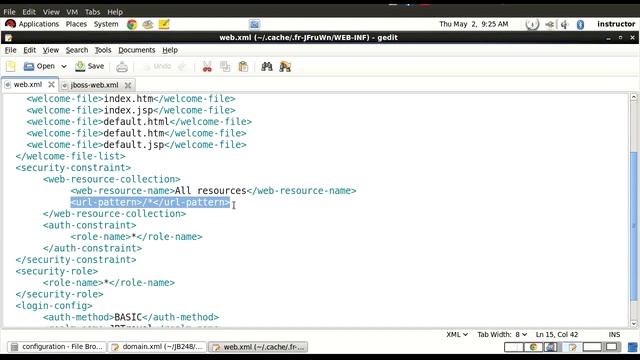The image size is (640, 360).
Task: Close the web.xml tab
Action: tap(51, 84)
